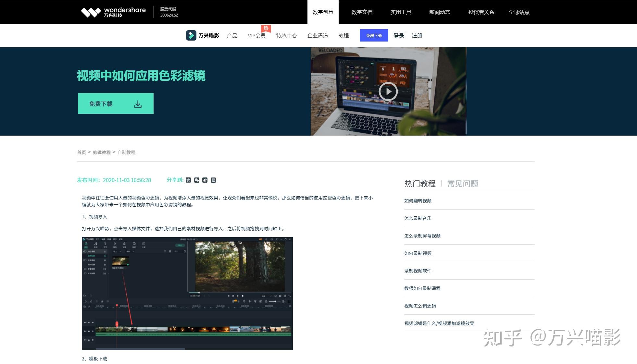Open the 全球站点 navigation item
Screen dimensions: 637x364
coord(519,12)
